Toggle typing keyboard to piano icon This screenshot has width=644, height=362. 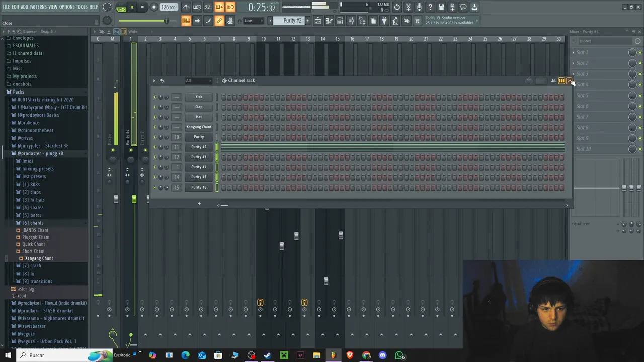186,21
